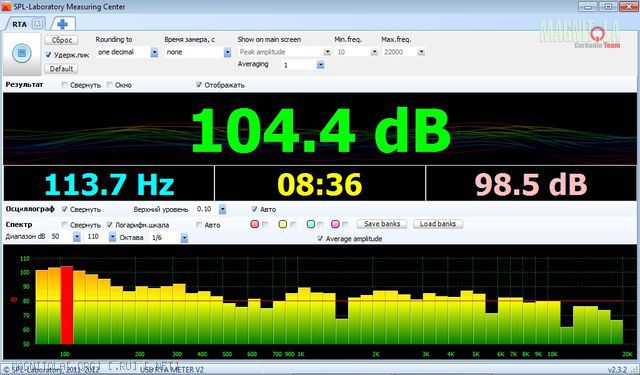The width and height of the screenshot is (640, 375).
Task: Click the Default button
Action: coord(61,69)
